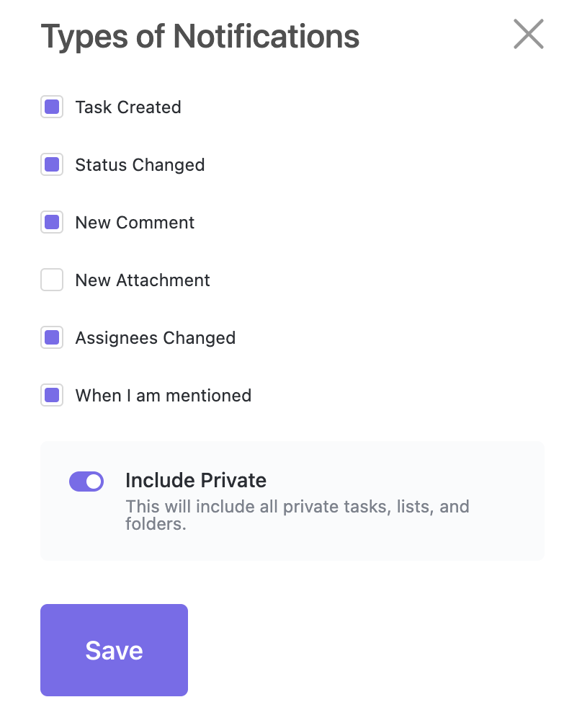Save the notification settings

114,650
